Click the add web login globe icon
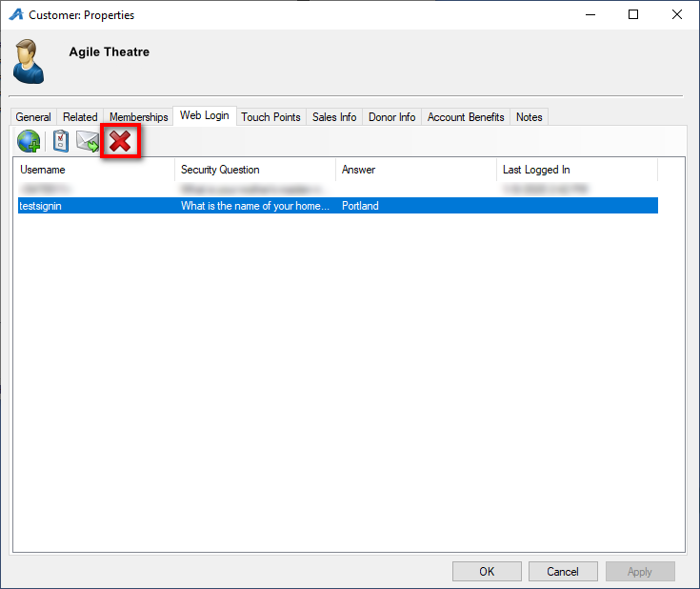Viewport: 700px width, 589px height. pyautogui.click(x=29, y=142)
